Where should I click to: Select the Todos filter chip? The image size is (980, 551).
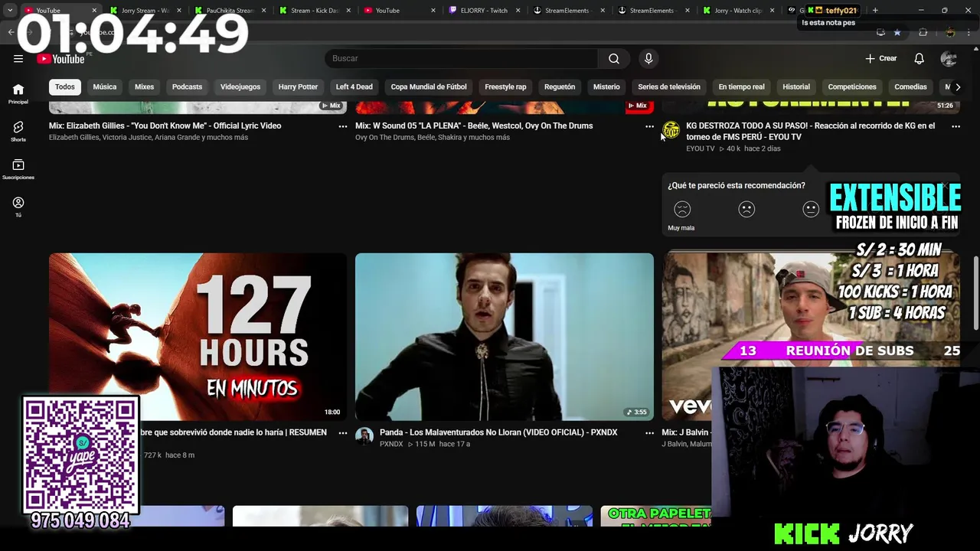pyautogui.click(x=65, y=86)
